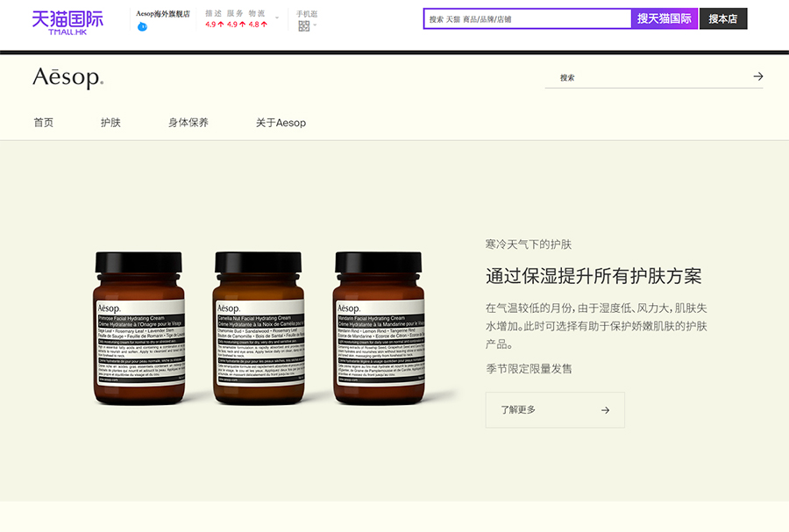Click the 搜天猫国际 search button
The height and width of the screenshot is (532, 789).
tap(663, 18)
